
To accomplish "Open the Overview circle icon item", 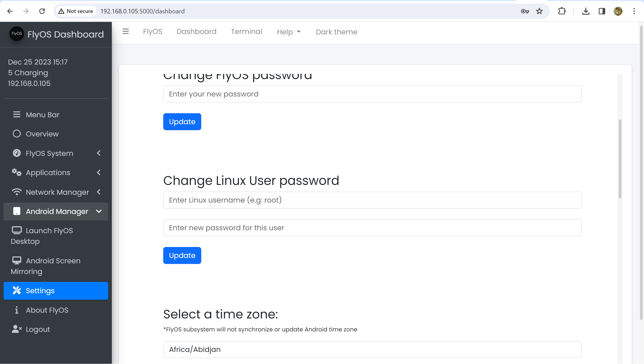I will pos(17,134).
